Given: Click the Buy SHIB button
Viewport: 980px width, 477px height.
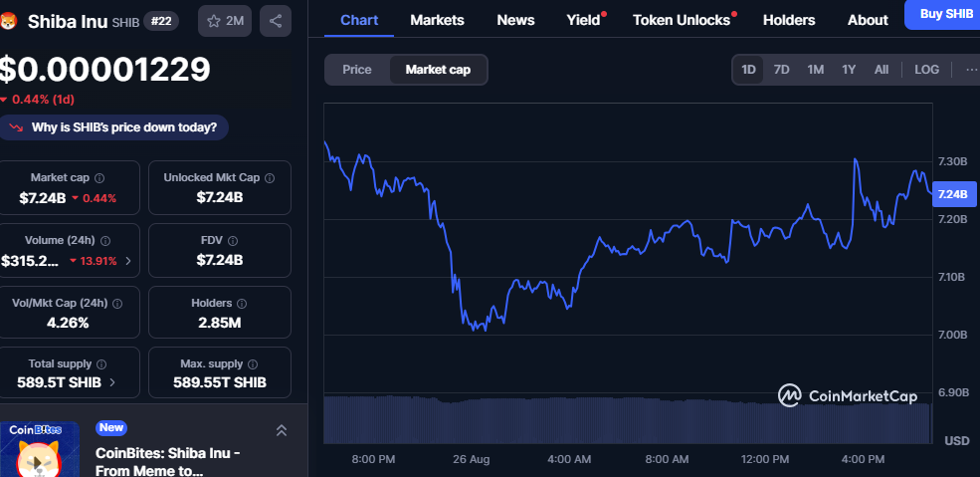Looking at the screenshot, I should (942, 14).
